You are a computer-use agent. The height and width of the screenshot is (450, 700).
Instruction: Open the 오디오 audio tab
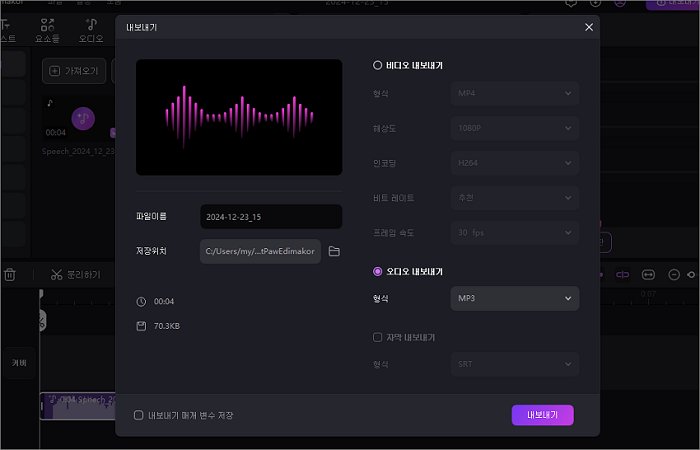[91, 30]
